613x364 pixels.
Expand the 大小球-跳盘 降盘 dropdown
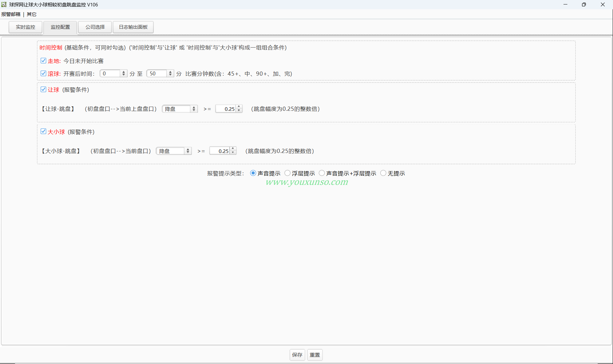click(x=174, y=151)
